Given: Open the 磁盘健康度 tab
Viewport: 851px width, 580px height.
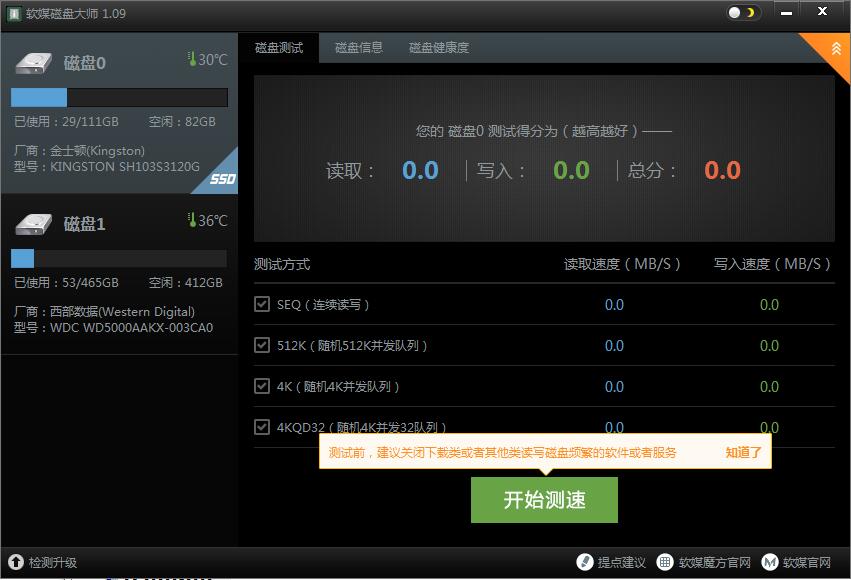Looking at the screenshot, I should coord(438,47).
